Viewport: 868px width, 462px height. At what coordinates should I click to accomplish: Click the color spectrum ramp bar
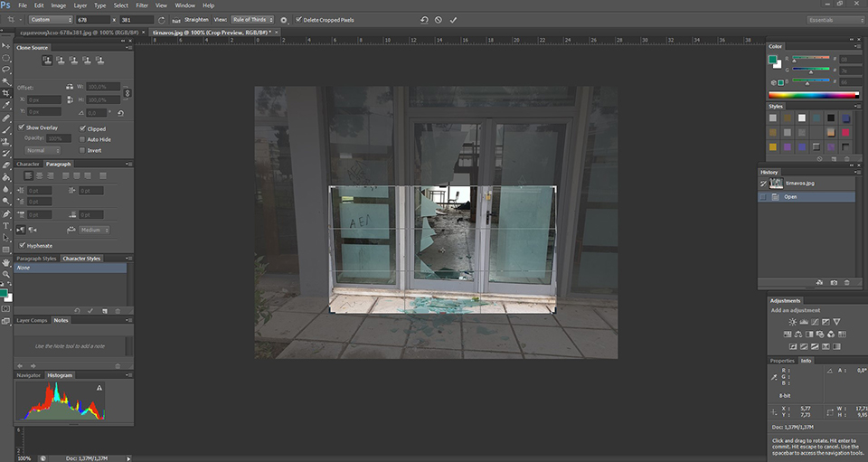click(813, 95)
